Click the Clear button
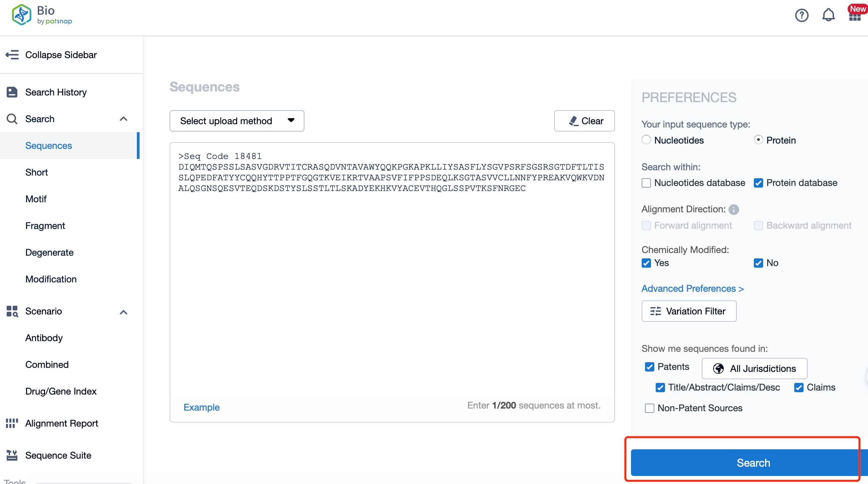Viewport: 868px width, 484px height. (584, 121)
